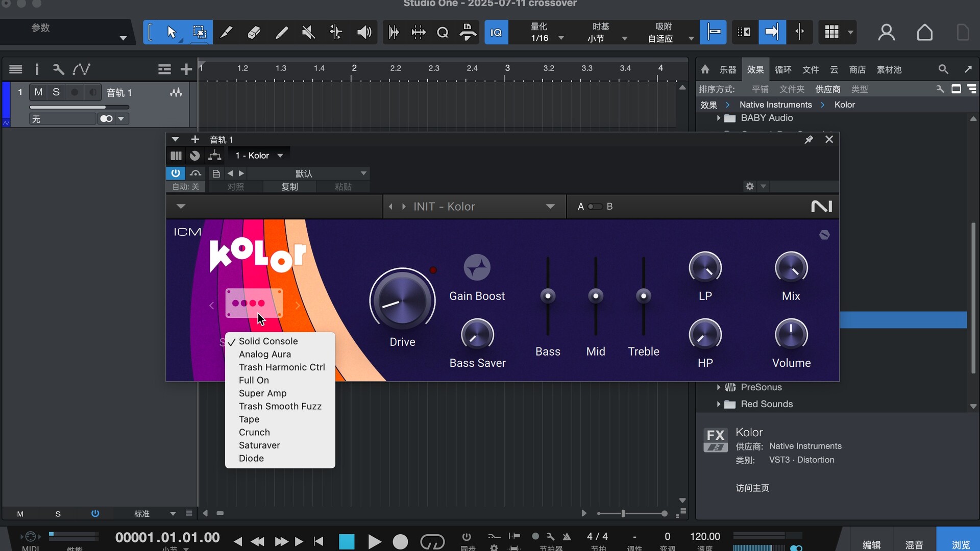Click the IQ quantize button

(x=496, y=33)
